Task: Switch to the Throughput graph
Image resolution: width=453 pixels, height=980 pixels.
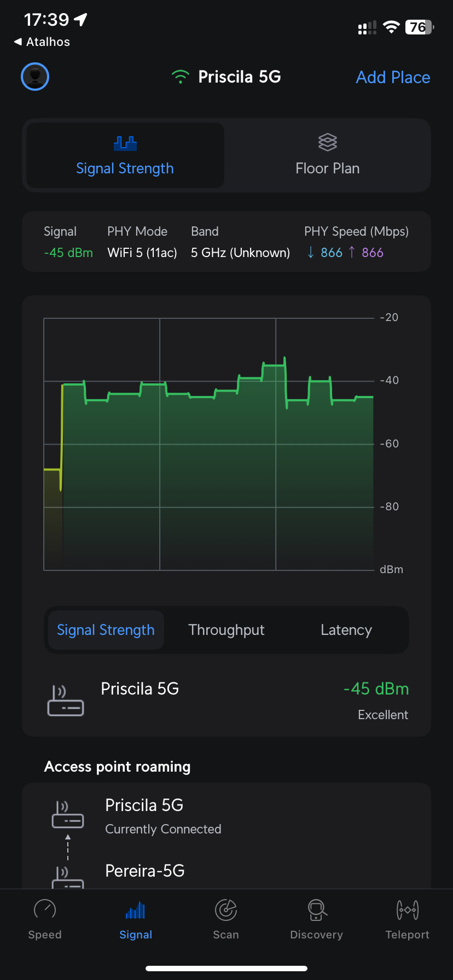Action: click(x=226, y=630)
